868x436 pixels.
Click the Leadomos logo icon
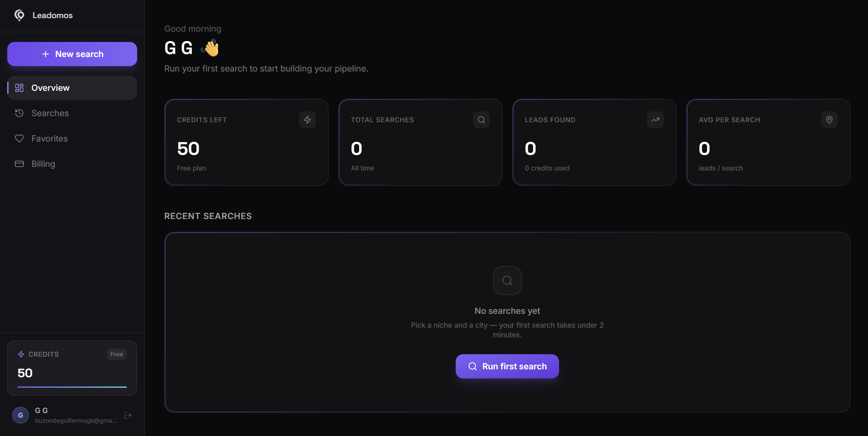point(20,15)
